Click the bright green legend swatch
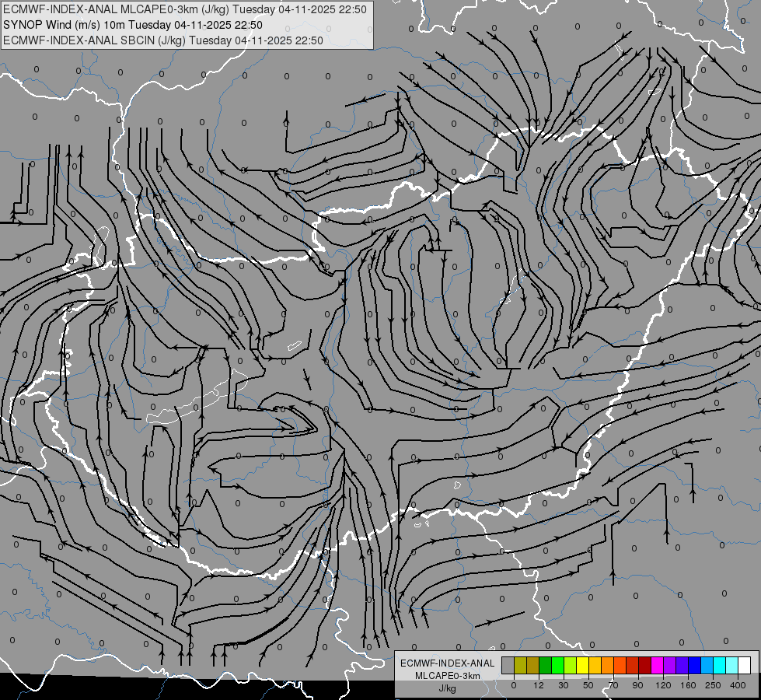 click(x=558, y=665)
